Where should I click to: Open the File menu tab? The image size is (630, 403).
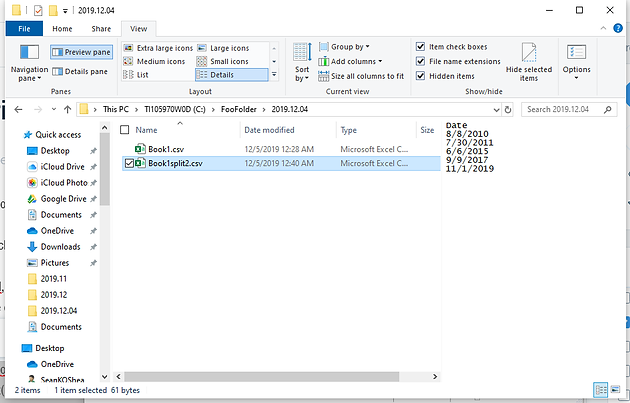24,29
